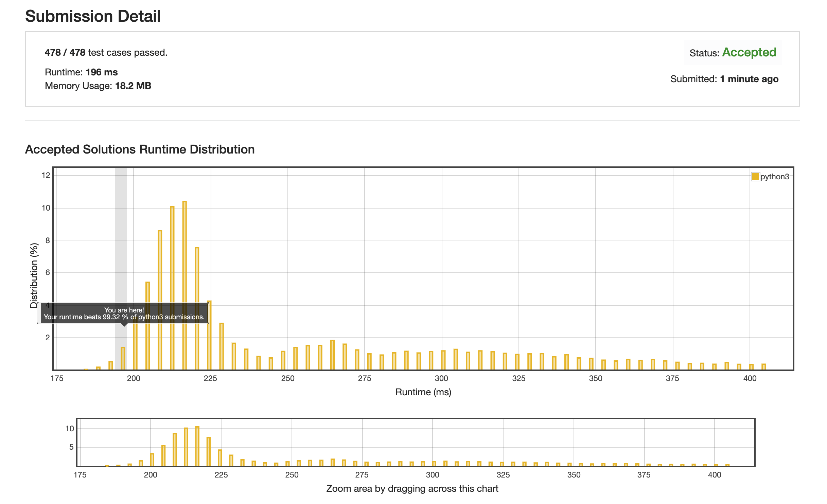Click the 10 label on the main chart y-axis
827x504 pixels.
click(46, 208)
